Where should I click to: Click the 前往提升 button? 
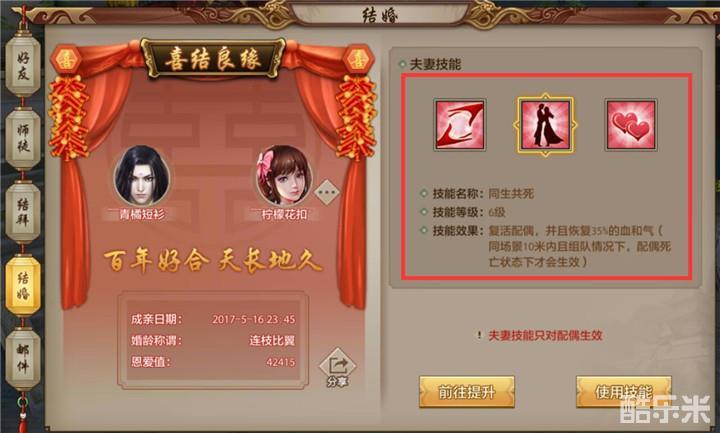467,392
